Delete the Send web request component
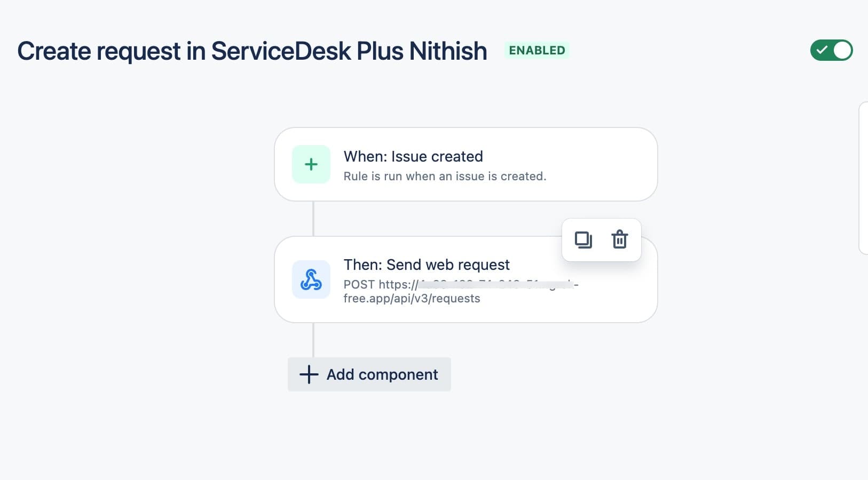The image size is (868, 480). (619, 240)
